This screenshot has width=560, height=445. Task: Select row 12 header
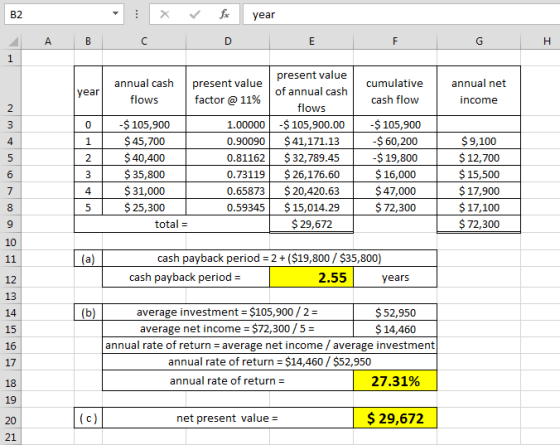pos(10,278)
